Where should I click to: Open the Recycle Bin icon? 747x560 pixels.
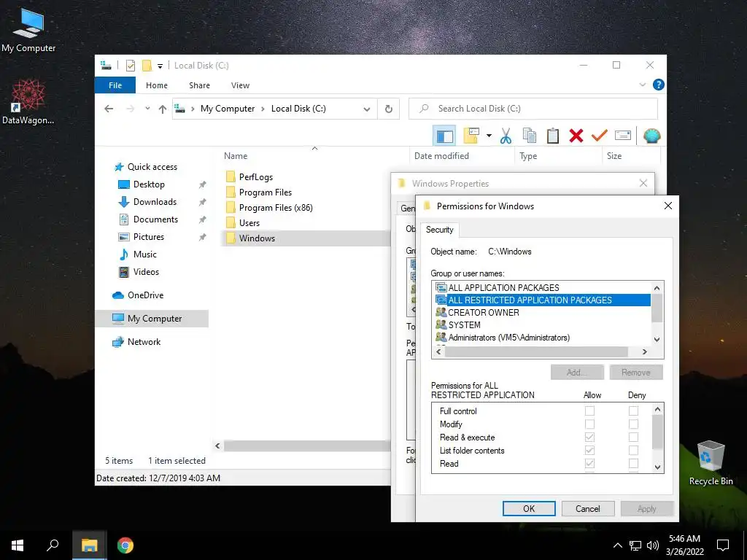tap(711, 463)
